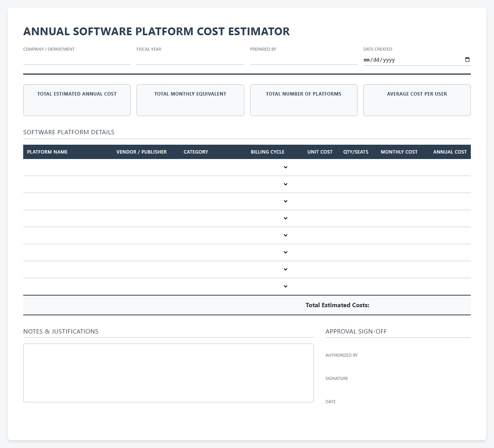Select the Total Estimated Annual Cost card
This screenshot has height=448, width=494.
coord(77,100)
